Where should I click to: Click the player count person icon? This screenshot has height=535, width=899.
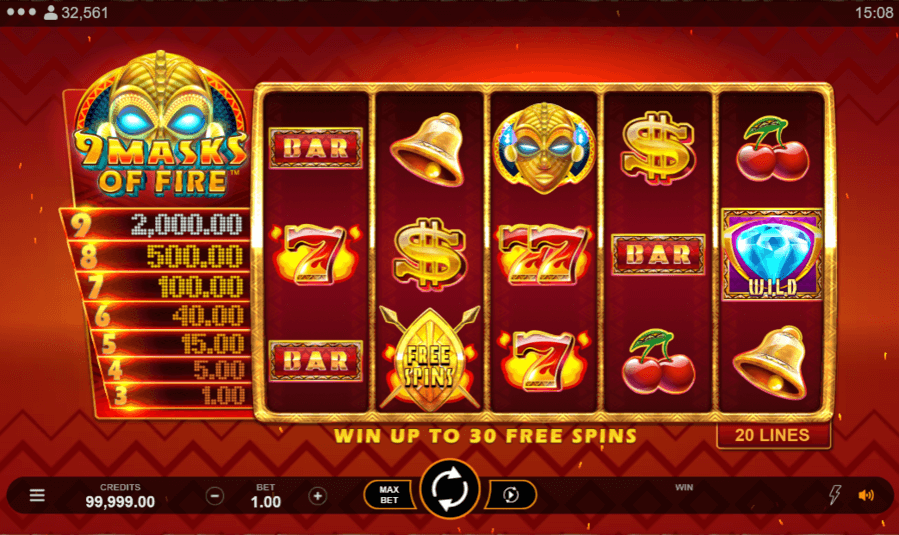click(50, 13)
